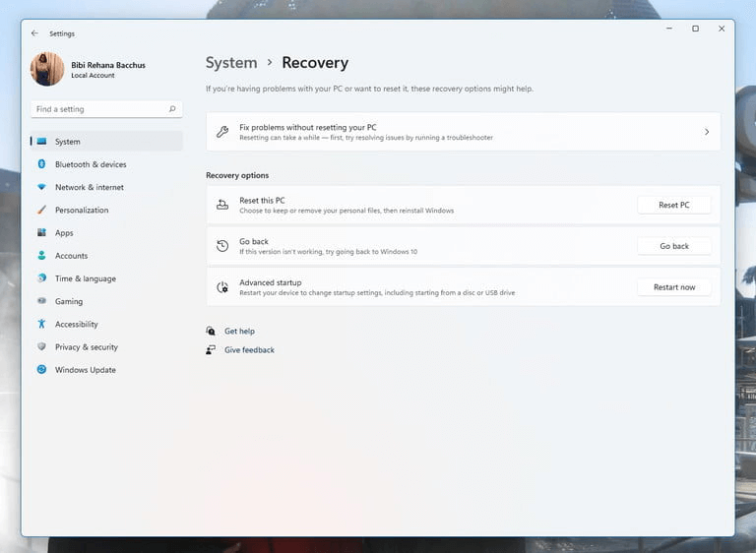Click the Recovery options heading
Image resolution: width=756 pixels, height=553 pixels.
(x=237, y=175)
